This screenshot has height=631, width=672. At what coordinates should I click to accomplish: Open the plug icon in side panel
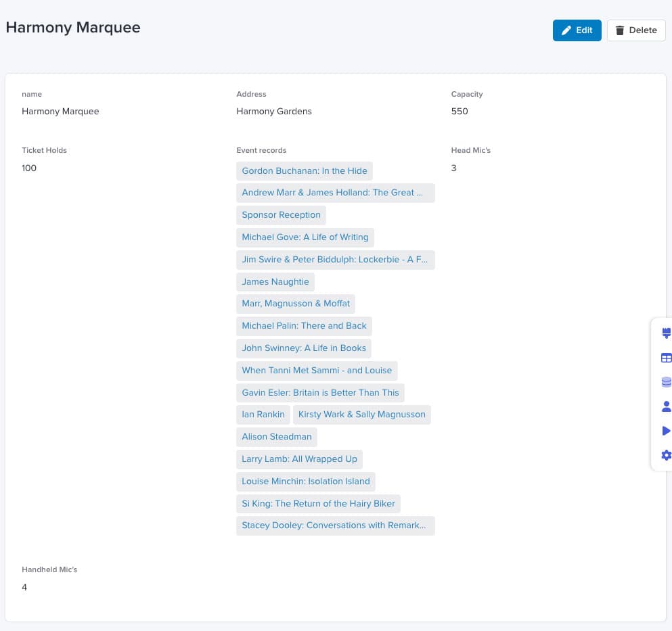pos(666,333)
